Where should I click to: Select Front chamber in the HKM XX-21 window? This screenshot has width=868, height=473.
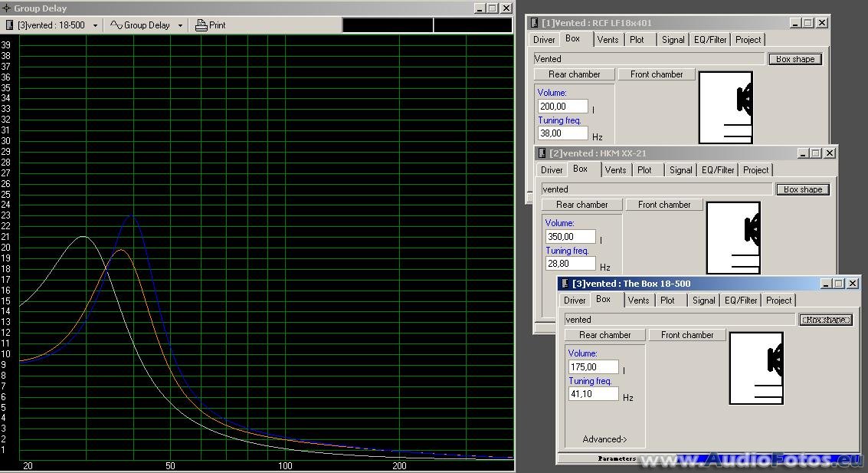pos(664,205)
